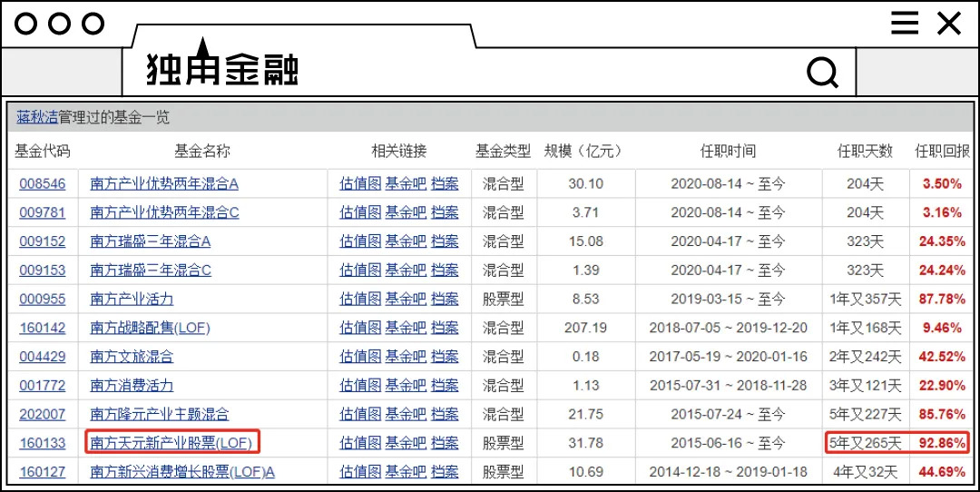Screen dimensions: 980x492
Task: Open fund code 004429 link
Action: click(x=42, y=357)
